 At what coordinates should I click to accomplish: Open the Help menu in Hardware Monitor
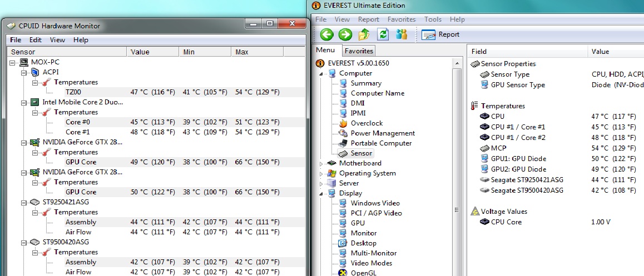coord(81,40)
